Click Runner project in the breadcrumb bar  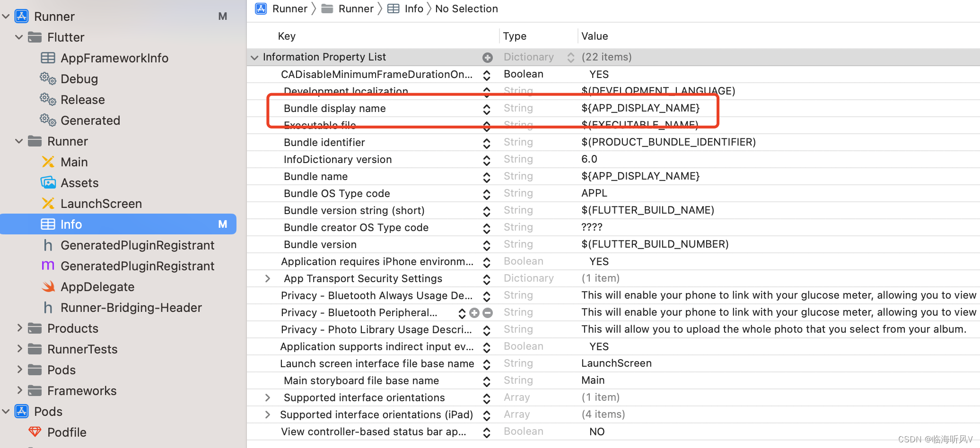click(x=282, y=9)
